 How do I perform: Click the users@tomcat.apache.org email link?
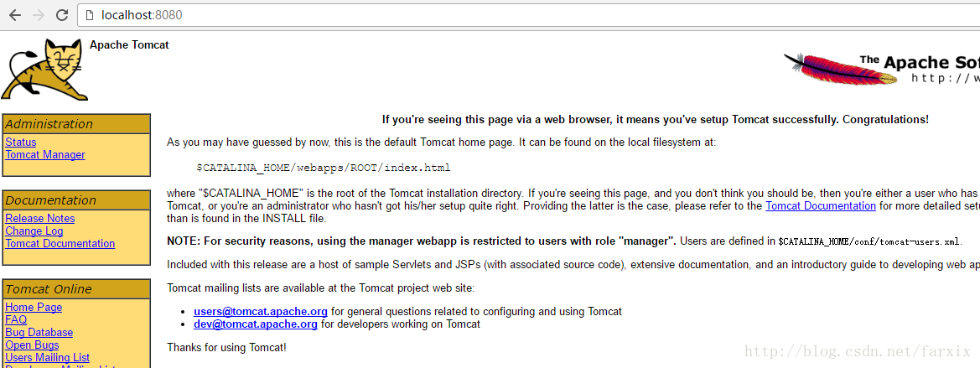261,311
